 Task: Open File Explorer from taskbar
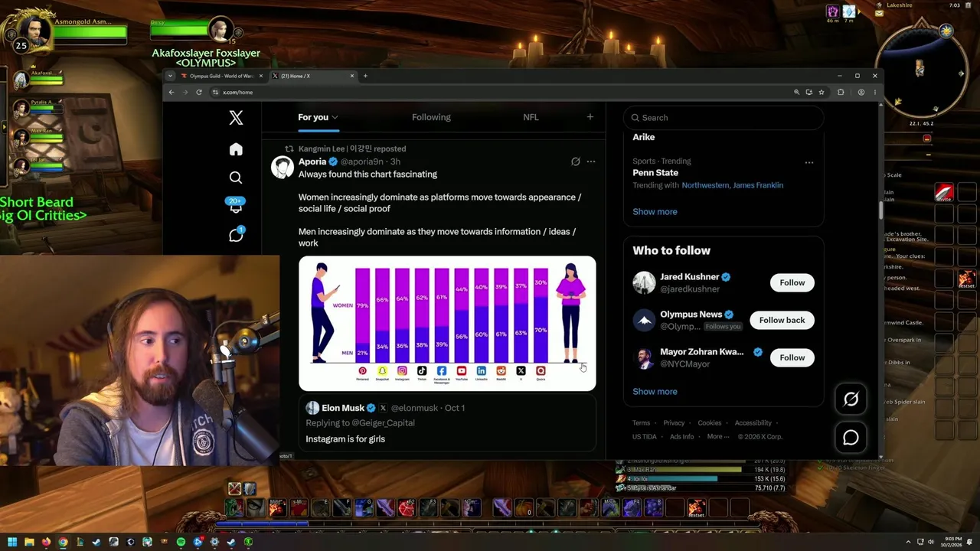(29, 542)
